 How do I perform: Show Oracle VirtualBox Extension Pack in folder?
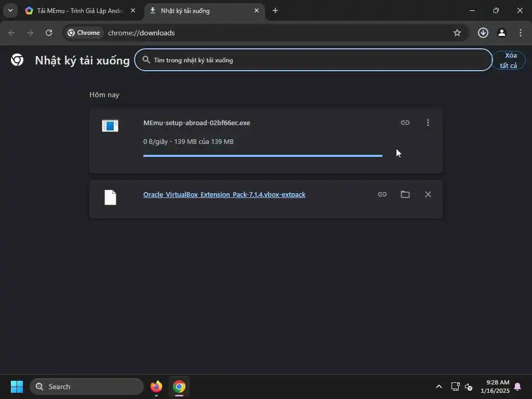(405, 194)
